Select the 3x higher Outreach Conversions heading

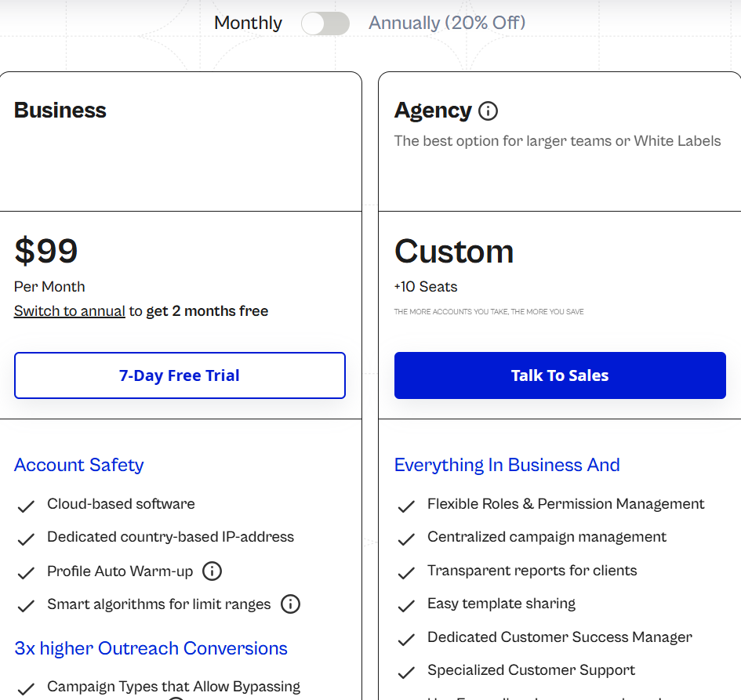coord(151,648)
